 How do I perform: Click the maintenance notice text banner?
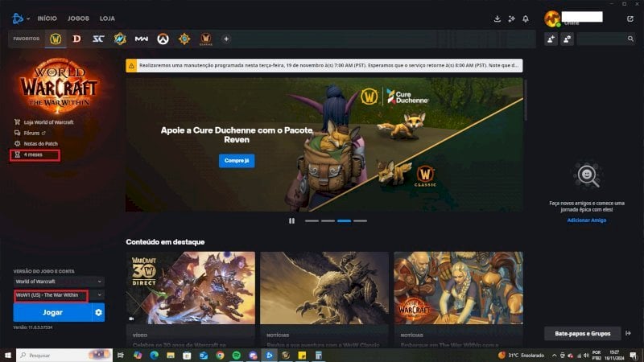[x=328, y=65]
